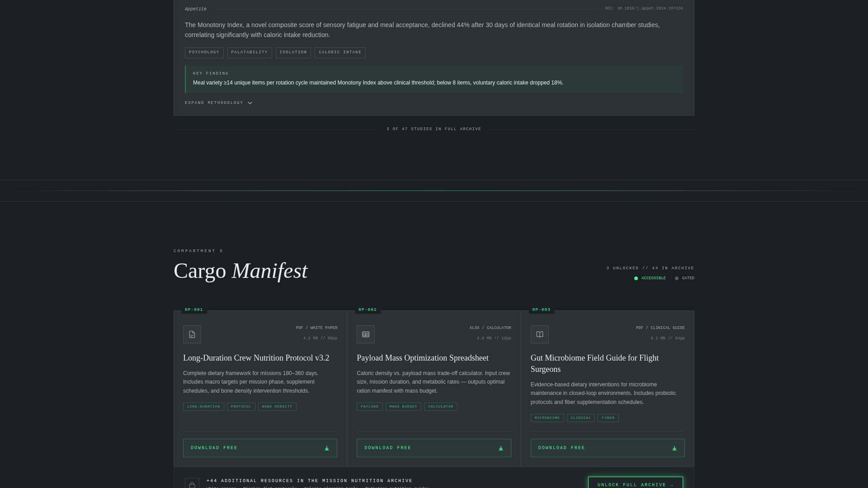Open the DOI link for Appetite study
This screenshot has width=868, height=488.
(644, 9)
